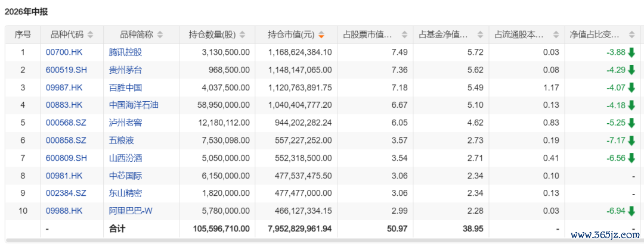Open stock code 000858.SZ link
Image resolution: width=644 pixels, height=244 pixels.
[66, 140]
